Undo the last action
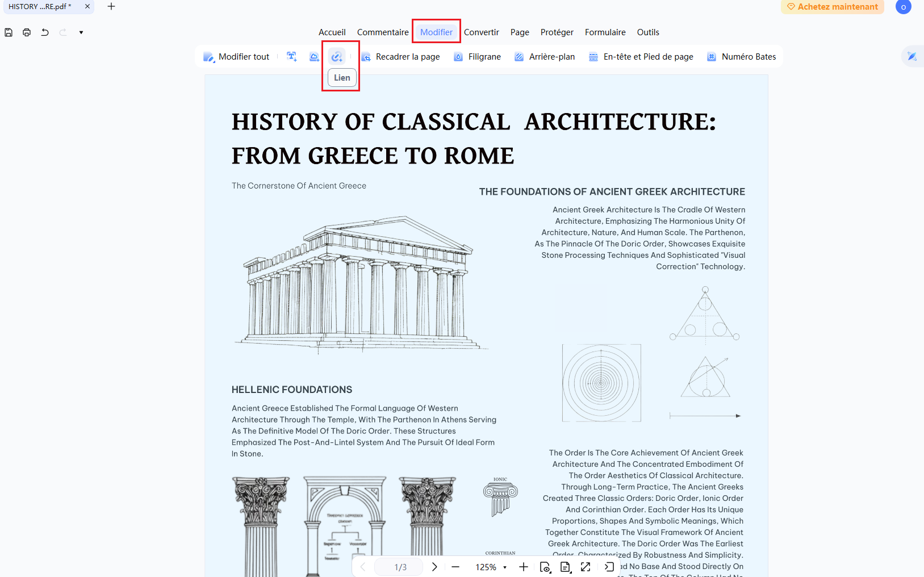The width and height of the screenshot is (924, 577). (x=45, y=32)
